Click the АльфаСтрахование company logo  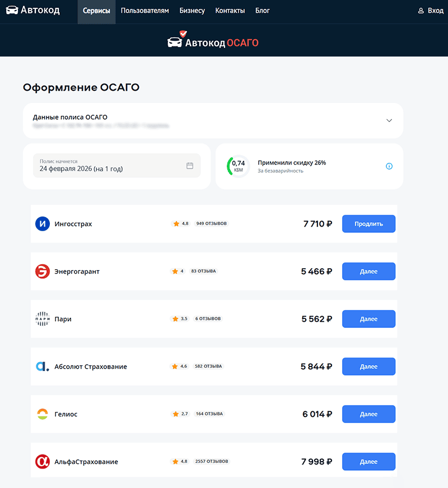click(43, 462)
